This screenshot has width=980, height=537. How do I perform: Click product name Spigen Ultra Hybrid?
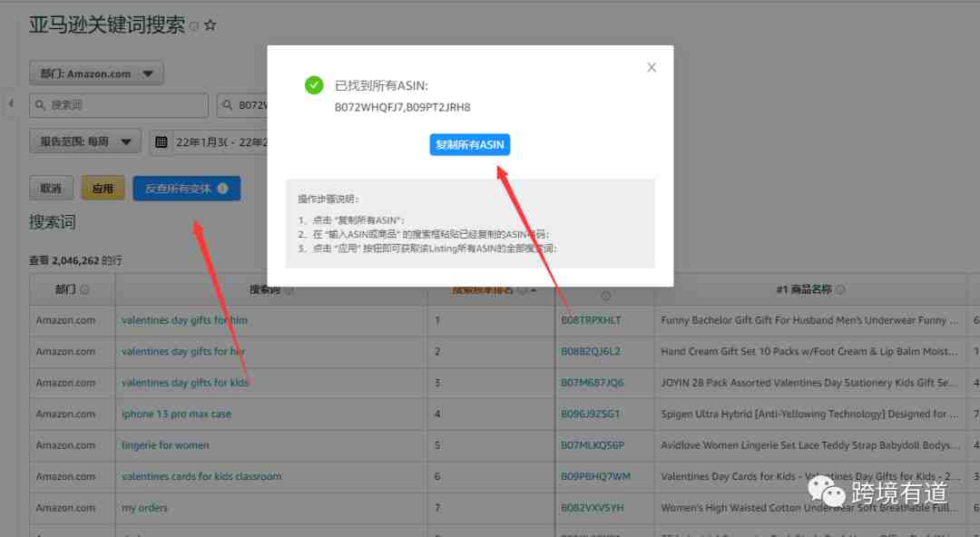(809, 414)
